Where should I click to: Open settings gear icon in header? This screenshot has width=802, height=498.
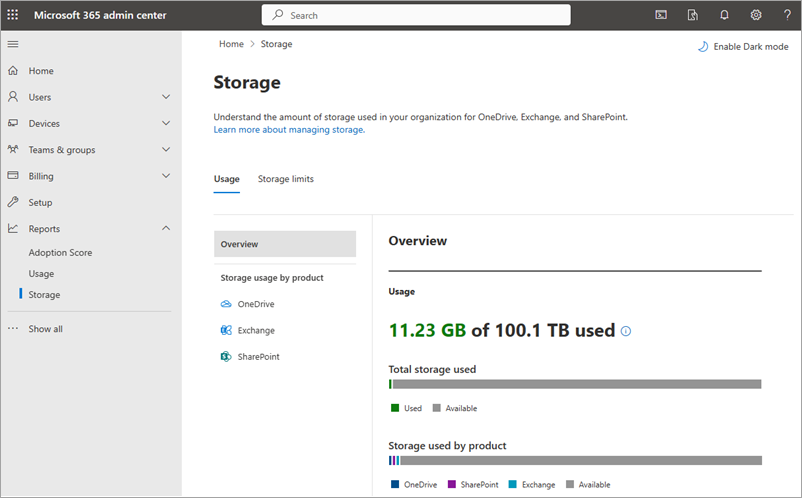pyautogui.click(x=756, y=15)
